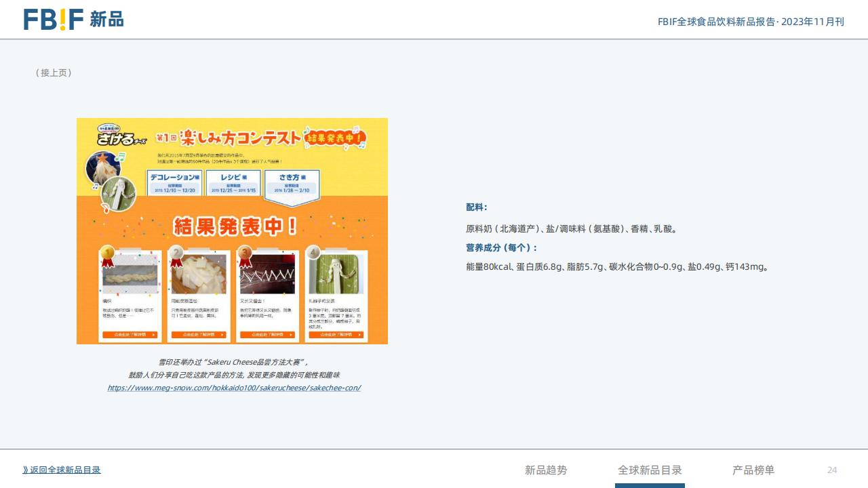Click the さけるチーズ brand logo in image

tap(122, 135)
